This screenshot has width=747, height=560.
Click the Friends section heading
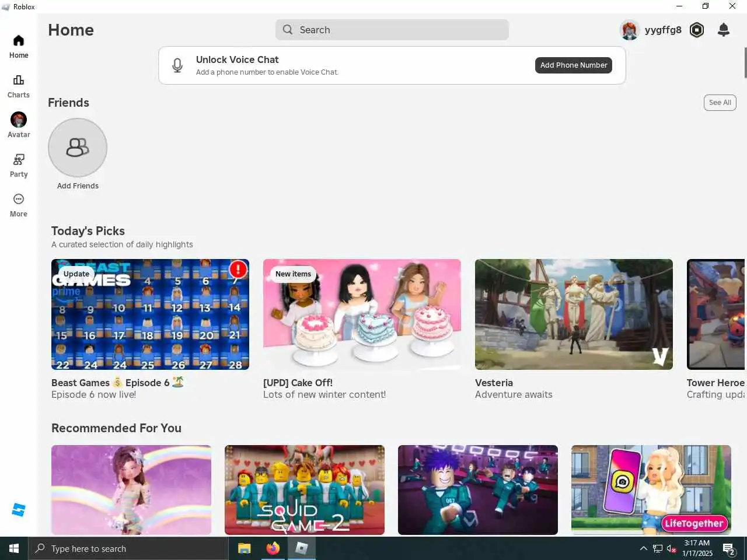(68, 103)
